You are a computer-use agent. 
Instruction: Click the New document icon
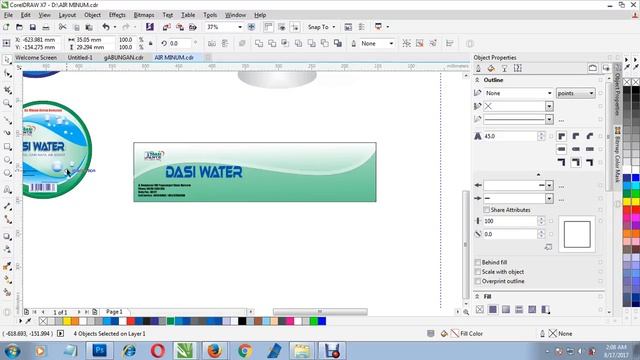[x=6, y=27]
